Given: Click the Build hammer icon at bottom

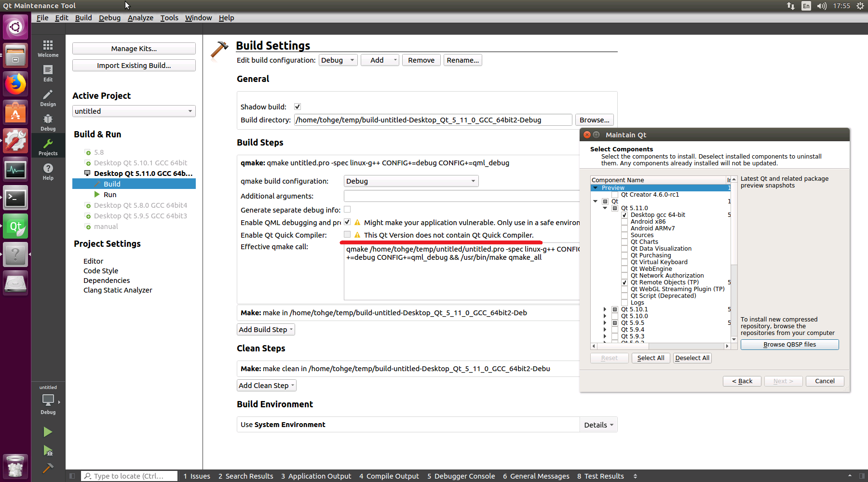Looking at the screenshot, I should tap(48, 468).
